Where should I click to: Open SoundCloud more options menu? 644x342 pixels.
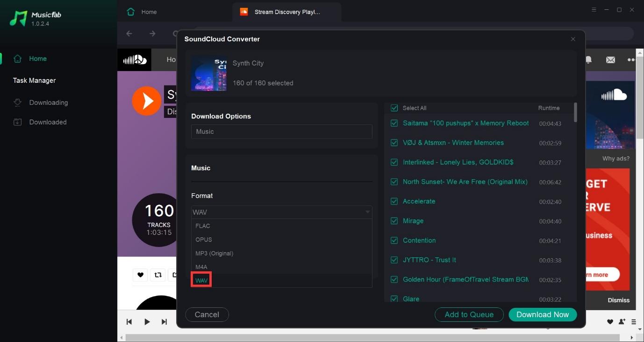pos(631,60)
